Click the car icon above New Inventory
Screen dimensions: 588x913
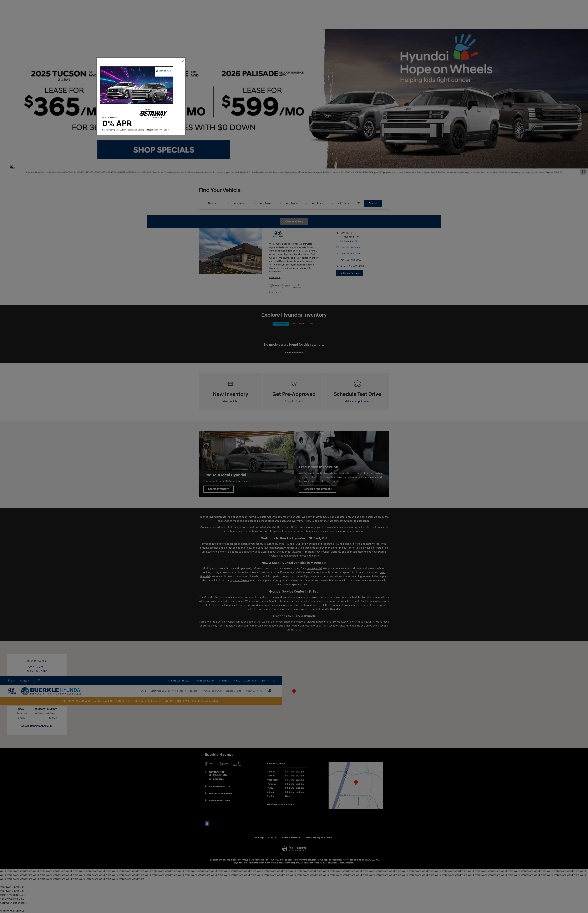point(230,384)
